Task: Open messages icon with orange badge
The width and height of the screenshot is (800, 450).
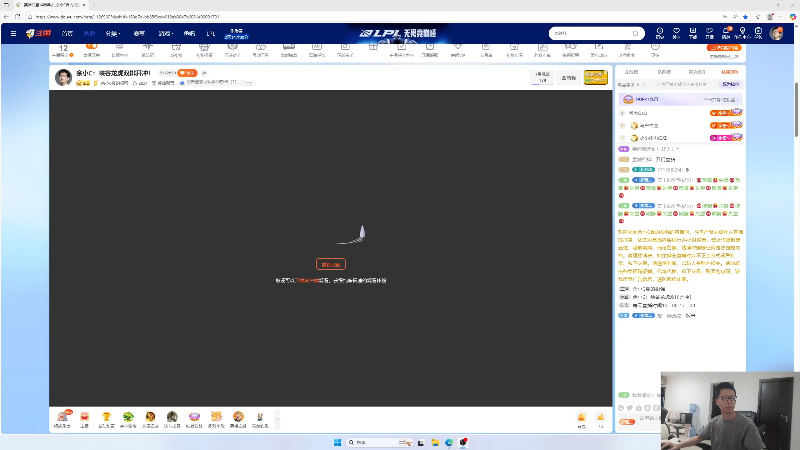Action: [x=726, y=33]
